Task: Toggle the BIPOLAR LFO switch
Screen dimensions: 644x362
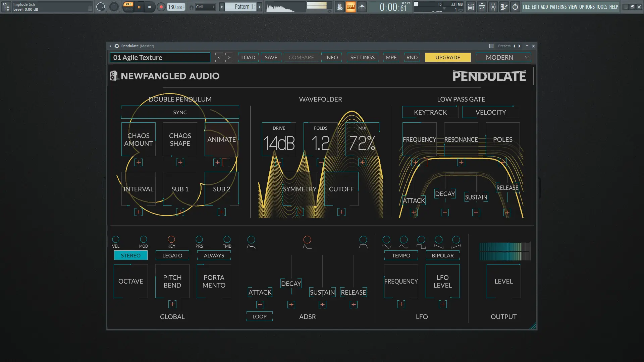Action: coord(442,255)
